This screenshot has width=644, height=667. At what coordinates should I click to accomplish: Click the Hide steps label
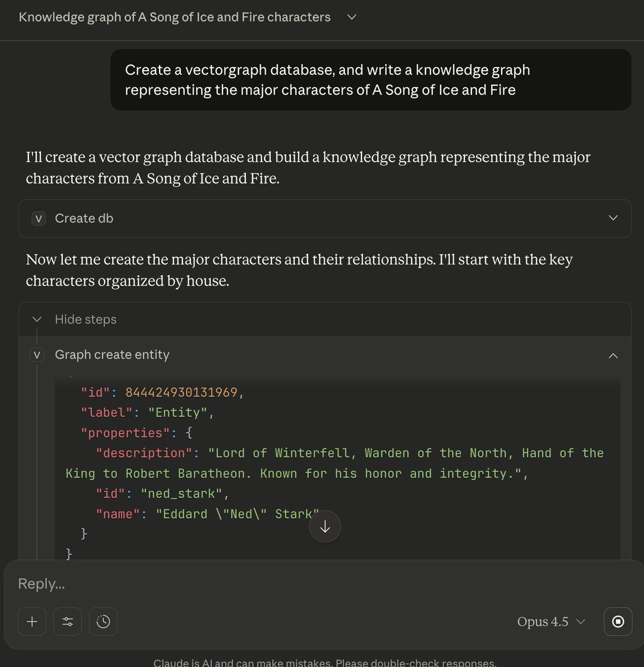[x=86, y=320]
